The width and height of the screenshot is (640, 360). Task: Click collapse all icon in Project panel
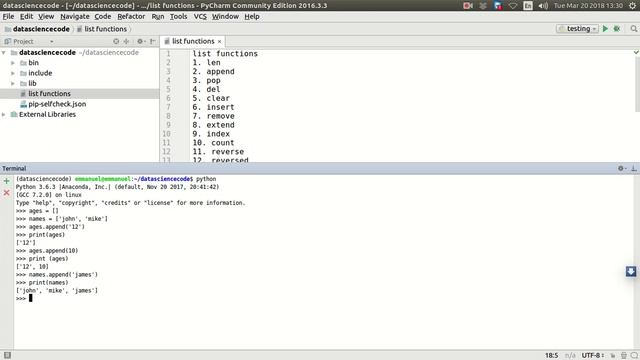click(126, 41)
